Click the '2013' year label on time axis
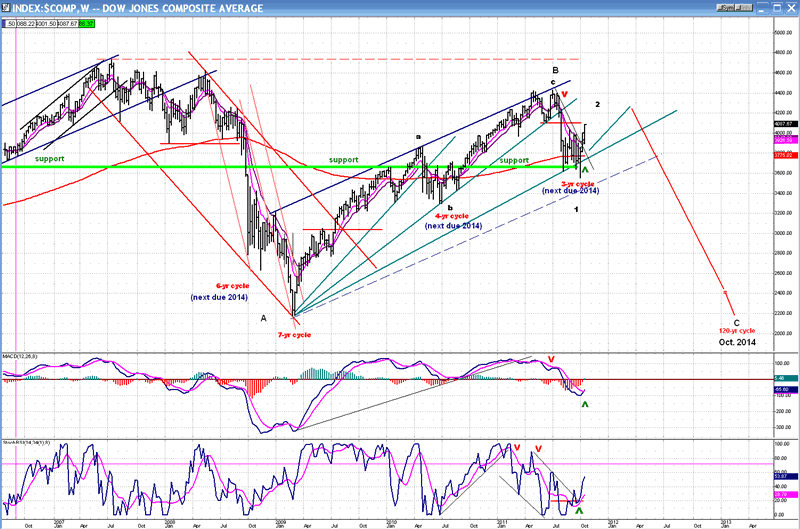Viewport: 800px width, 529px height. (724, 521)
